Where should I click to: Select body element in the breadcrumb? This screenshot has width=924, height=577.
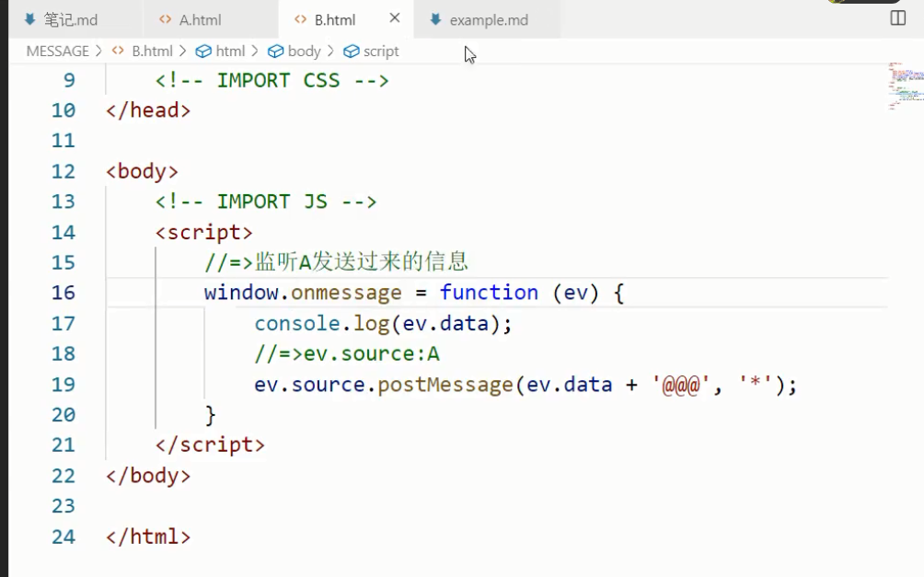pyautogui.click(x=304, y=52)
